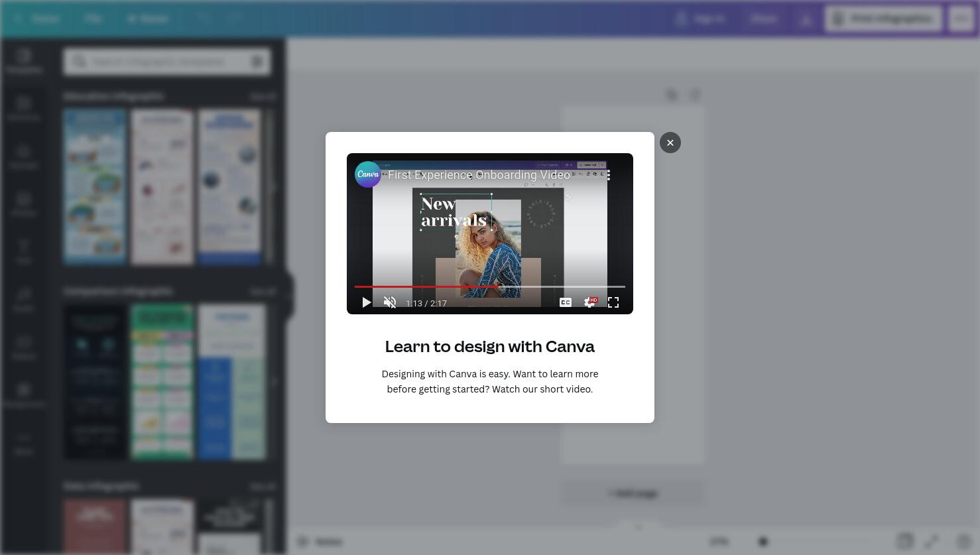The height and width of the screenshot is (555, 980).
Task: Expand the pages drawer with the bottom chevron
Action: pos(639,527)
